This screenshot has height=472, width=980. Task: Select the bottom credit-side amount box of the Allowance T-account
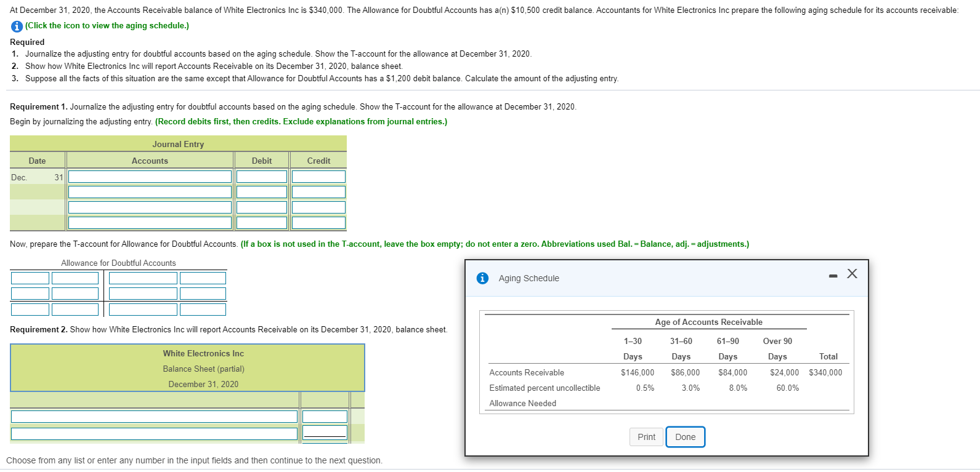click(203, 310)
